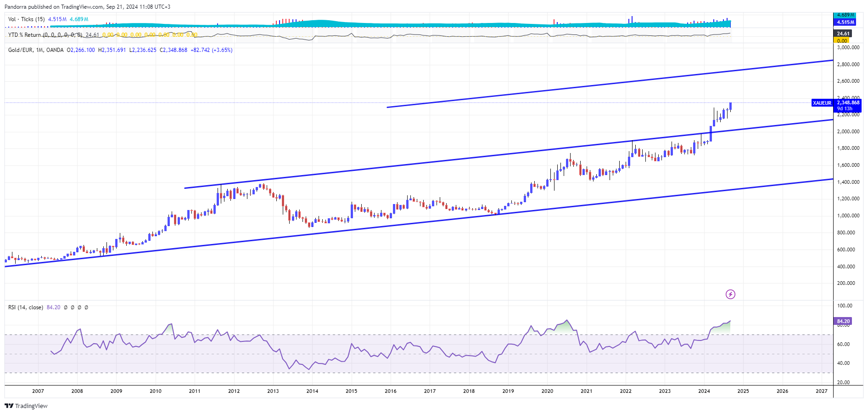This screenshot has height=414, width=868.
Task: Click the dark 24.61 YTD axis tag
Action: point(843,34)
